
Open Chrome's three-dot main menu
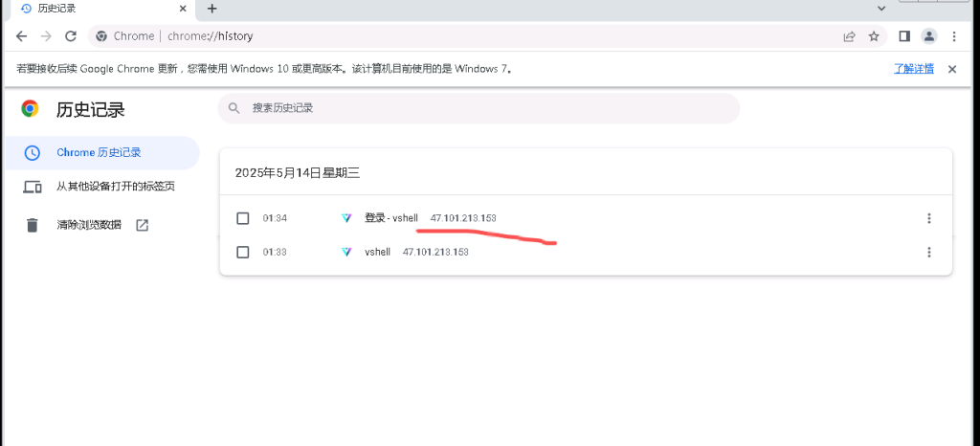(954, 36)
